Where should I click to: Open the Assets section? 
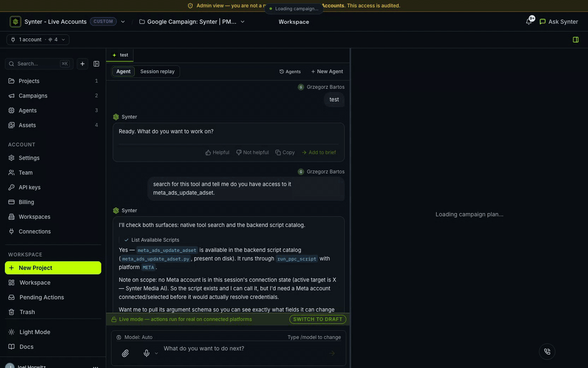[x=53, y=125]
